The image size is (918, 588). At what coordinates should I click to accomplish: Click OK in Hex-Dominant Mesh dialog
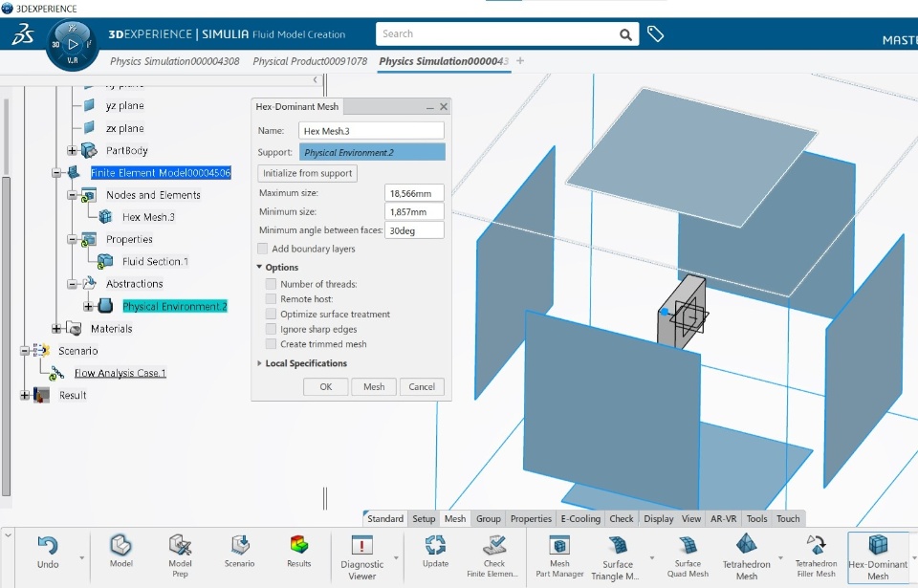click(325, 386)
